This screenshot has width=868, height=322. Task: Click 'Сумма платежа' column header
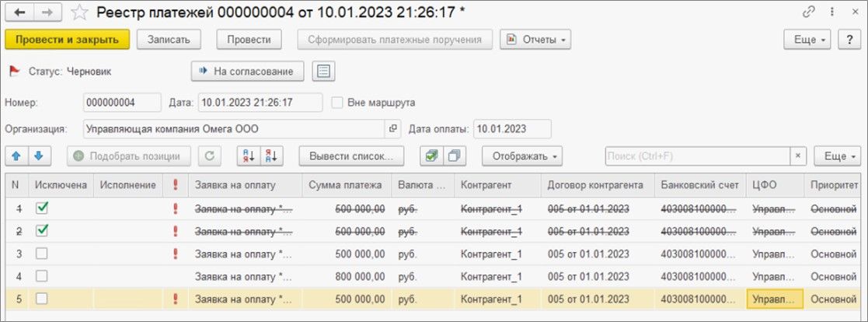coord(345,185)
